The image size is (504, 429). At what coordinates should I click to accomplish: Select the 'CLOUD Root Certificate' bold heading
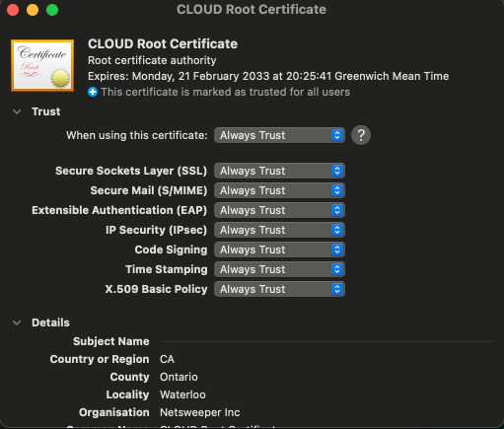[163, 43]
